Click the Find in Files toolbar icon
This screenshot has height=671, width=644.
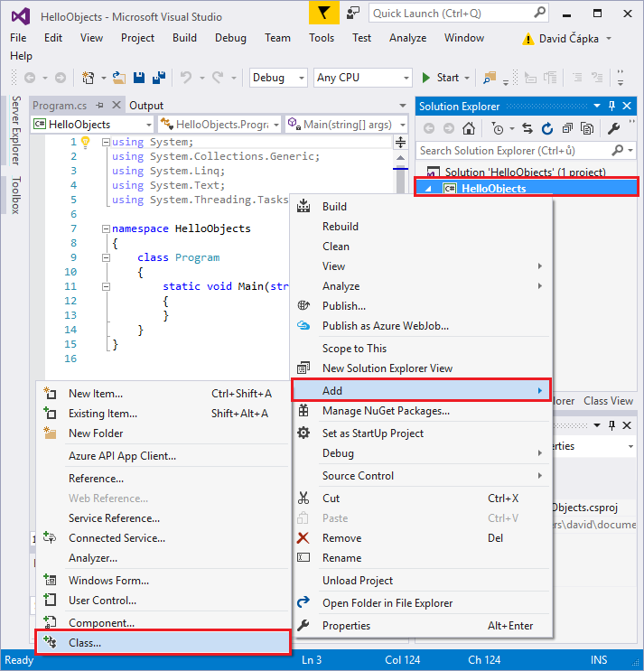coord(490,78)
